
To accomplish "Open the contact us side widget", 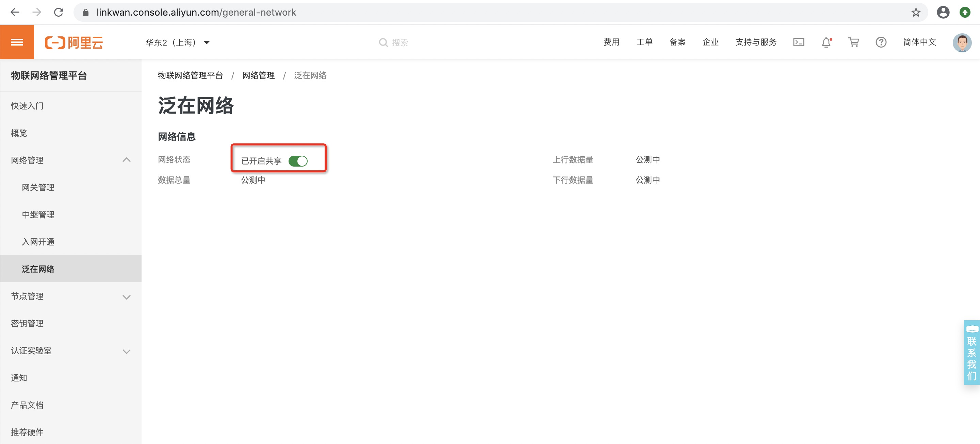I will (971, 353).
